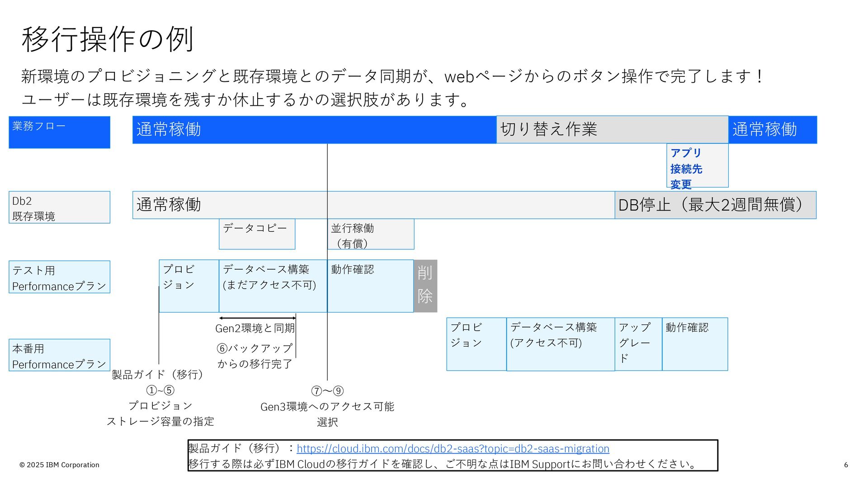The image size is (868, 488).
Task: Click the test plan 動作確認 box
Action: point(370,286)
